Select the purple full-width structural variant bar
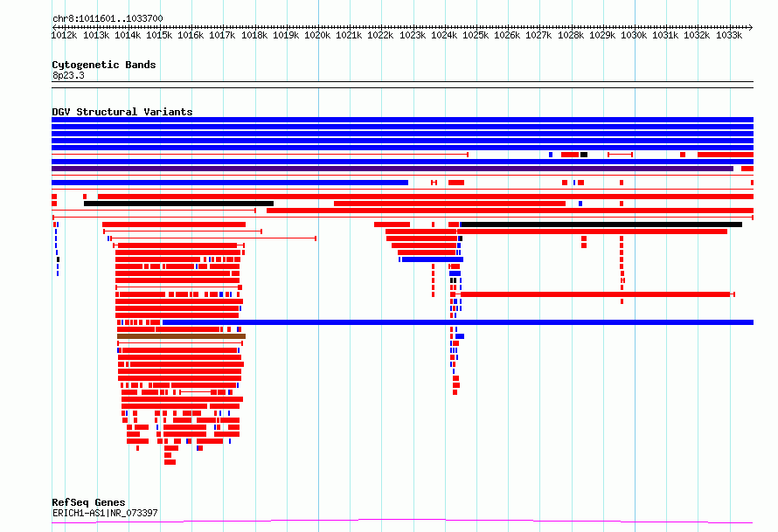This screenshot has width=778, height=532. pyautogui.click(x=392, y=169)
